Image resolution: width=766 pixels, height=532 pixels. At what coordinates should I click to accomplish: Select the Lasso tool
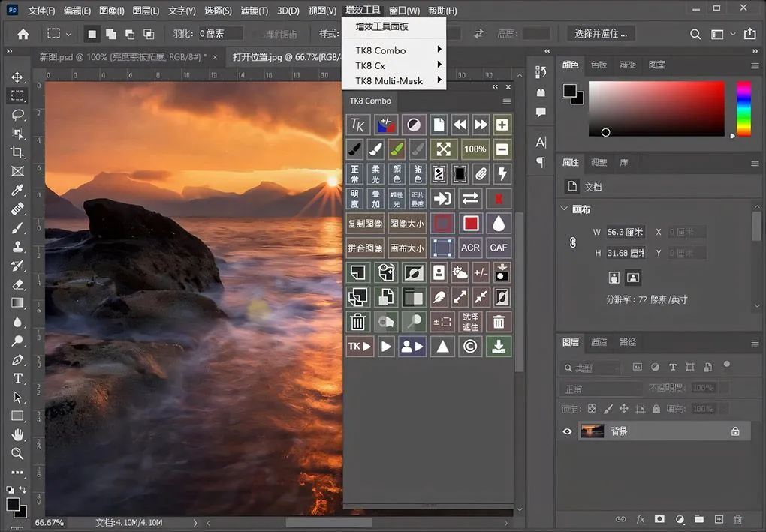point(17,115)
